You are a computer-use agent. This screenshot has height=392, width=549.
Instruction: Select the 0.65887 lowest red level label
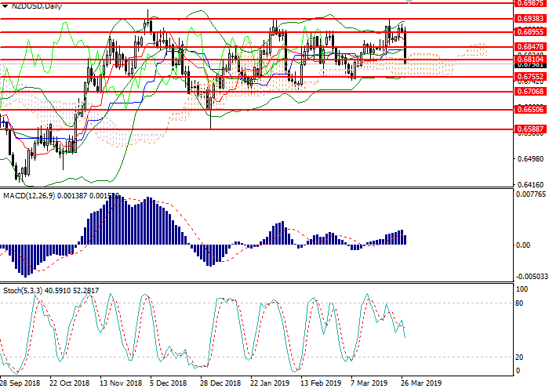click(528, 129)
